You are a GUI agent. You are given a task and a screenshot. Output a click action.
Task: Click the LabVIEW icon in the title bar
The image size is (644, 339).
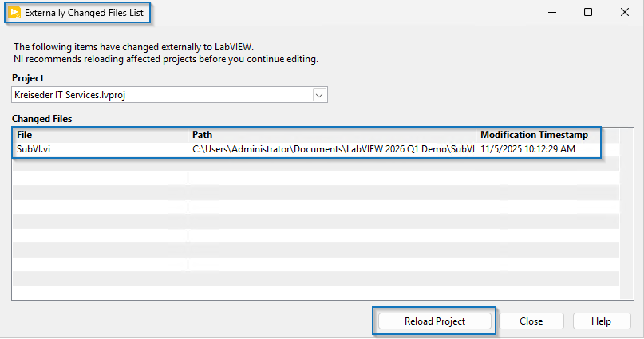14,13
